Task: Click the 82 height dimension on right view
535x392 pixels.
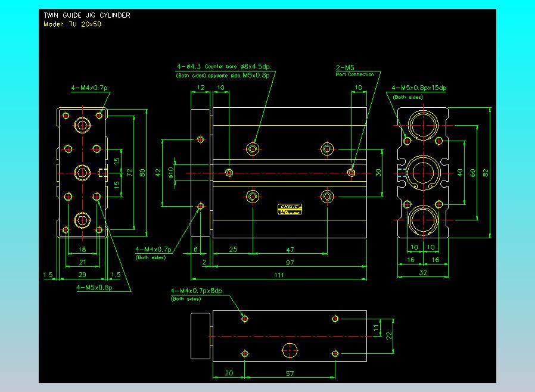Action: coord(486,172)
